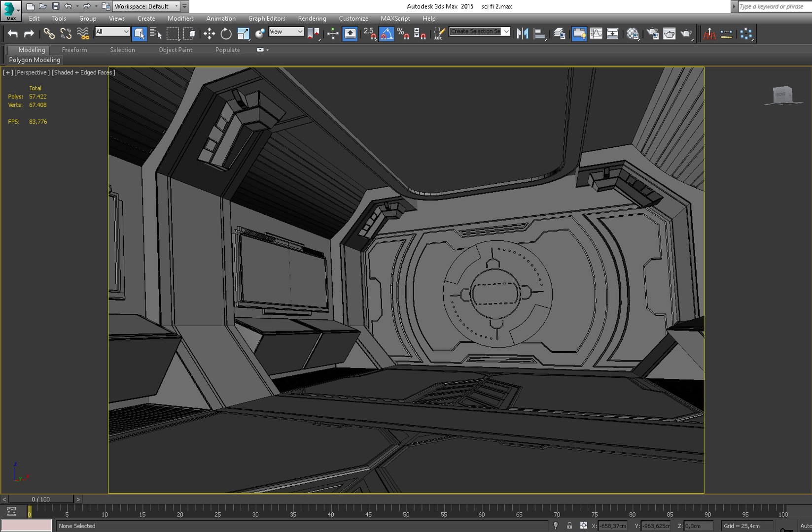Screen dimensions: 812x532
Task: Click the Polygon Modeling panel button
Action: point(35,60)
